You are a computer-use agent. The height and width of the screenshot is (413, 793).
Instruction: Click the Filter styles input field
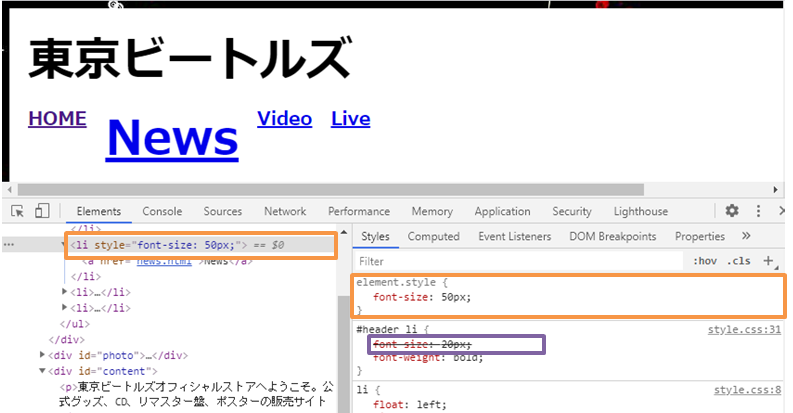point(520,261)
